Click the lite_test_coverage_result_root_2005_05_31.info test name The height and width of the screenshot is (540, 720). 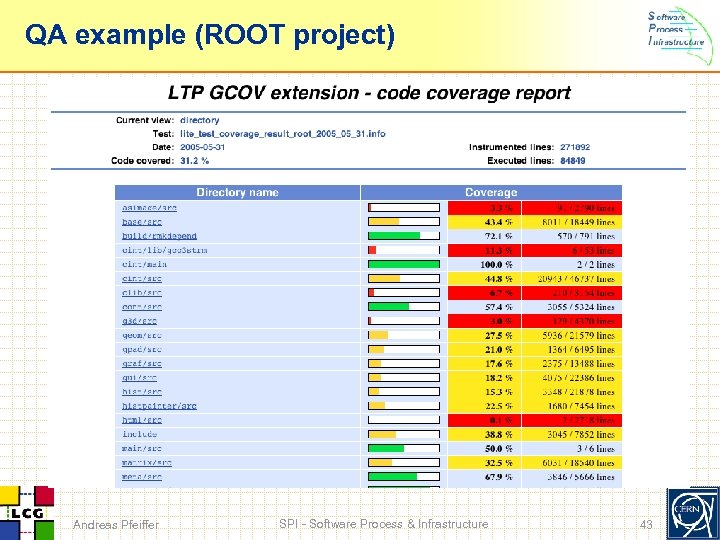(x=283, y=134)
